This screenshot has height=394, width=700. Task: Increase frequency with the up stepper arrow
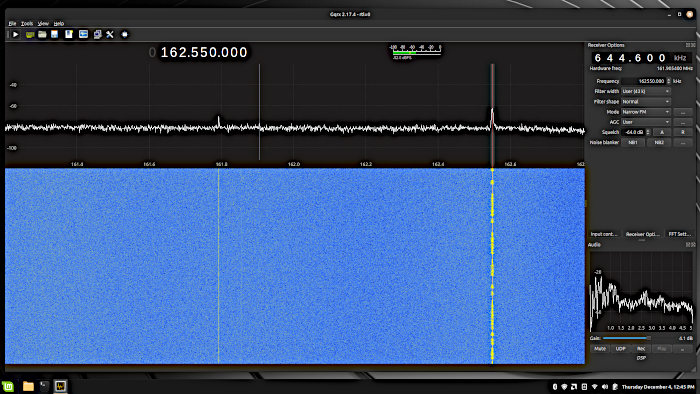(x=668, y=79)
